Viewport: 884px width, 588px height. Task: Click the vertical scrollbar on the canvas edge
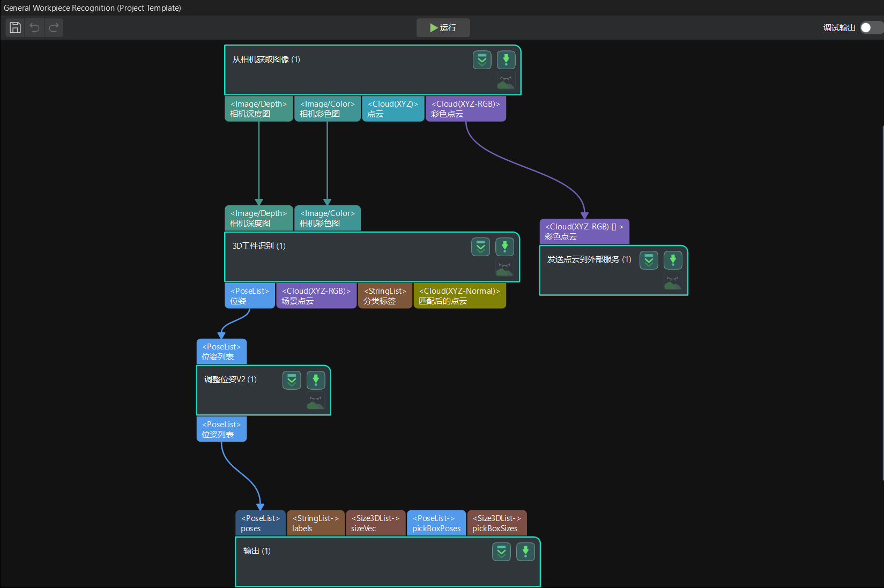tap(882, 303)
